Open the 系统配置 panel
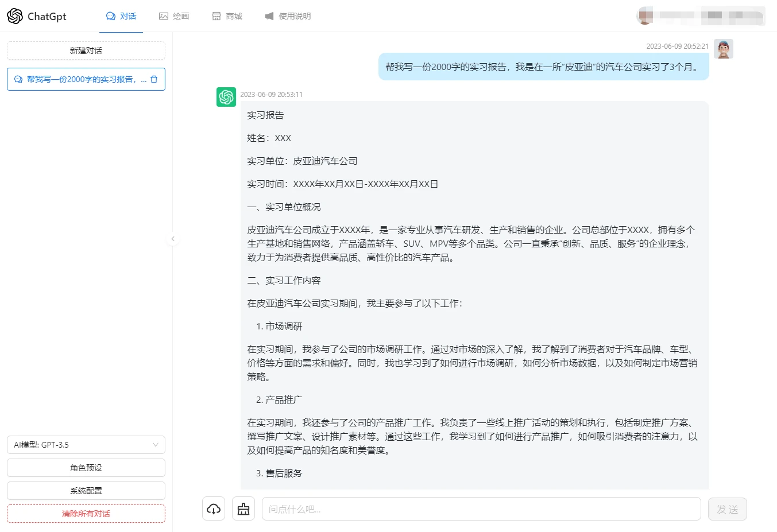This screenshot has width=777, height=532. [86, 491]
